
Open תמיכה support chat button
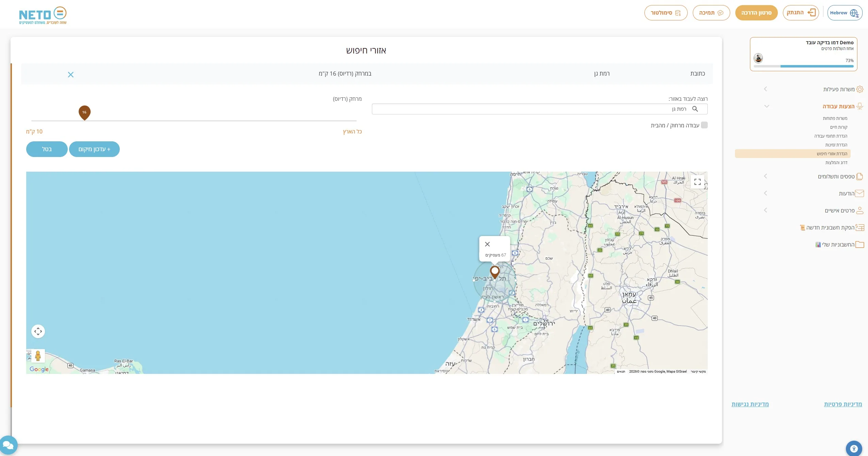click(x=711, y=13)
